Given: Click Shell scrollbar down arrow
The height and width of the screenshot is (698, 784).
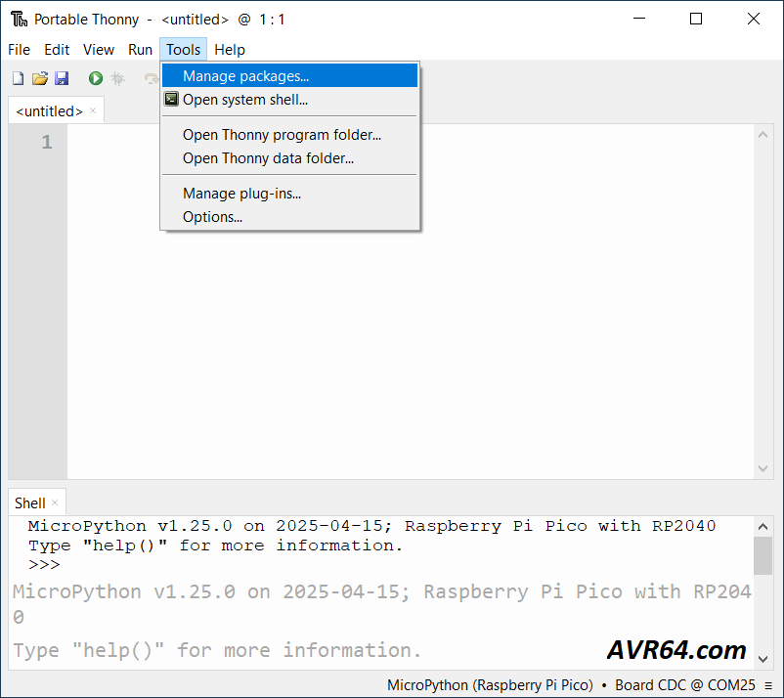Looking at the screenshot, I should [763, 659].
